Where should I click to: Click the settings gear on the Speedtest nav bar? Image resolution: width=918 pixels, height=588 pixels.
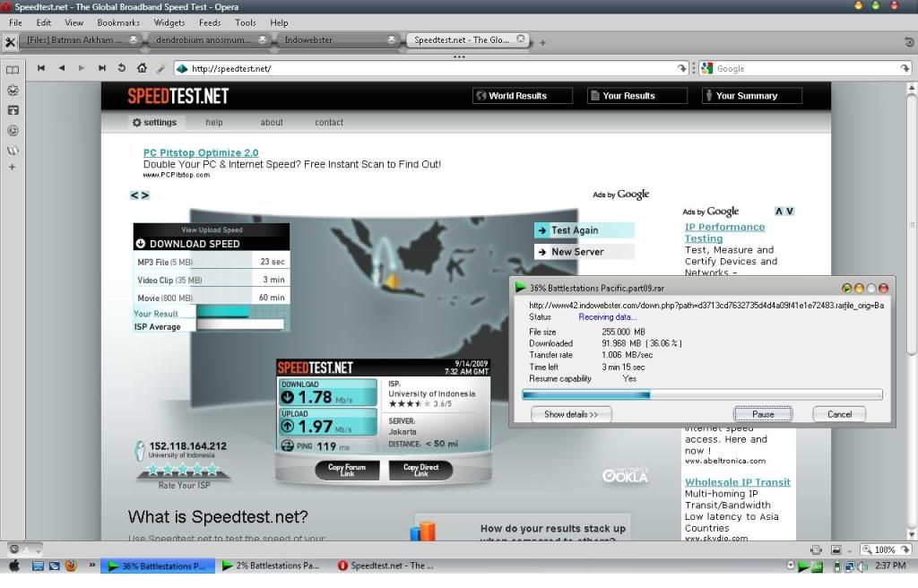tap(136, 123)
